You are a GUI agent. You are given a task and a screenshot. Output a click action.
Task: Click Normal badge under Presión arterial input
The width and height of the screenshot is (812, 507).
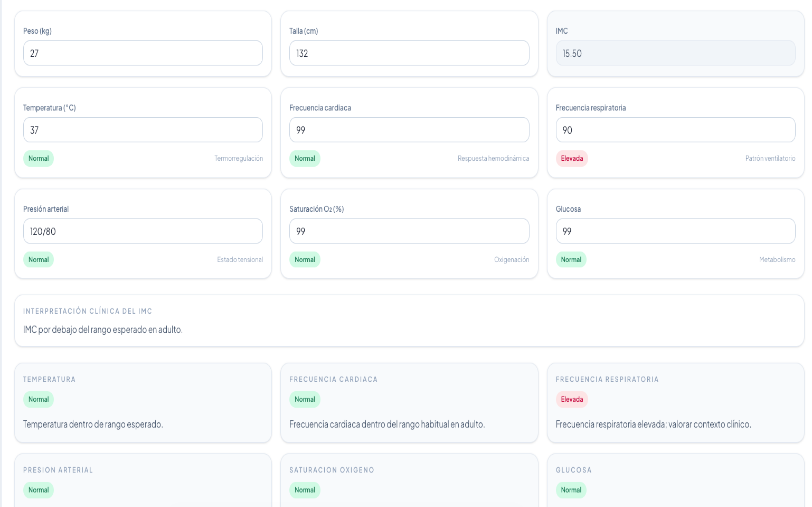click(38, 260)
